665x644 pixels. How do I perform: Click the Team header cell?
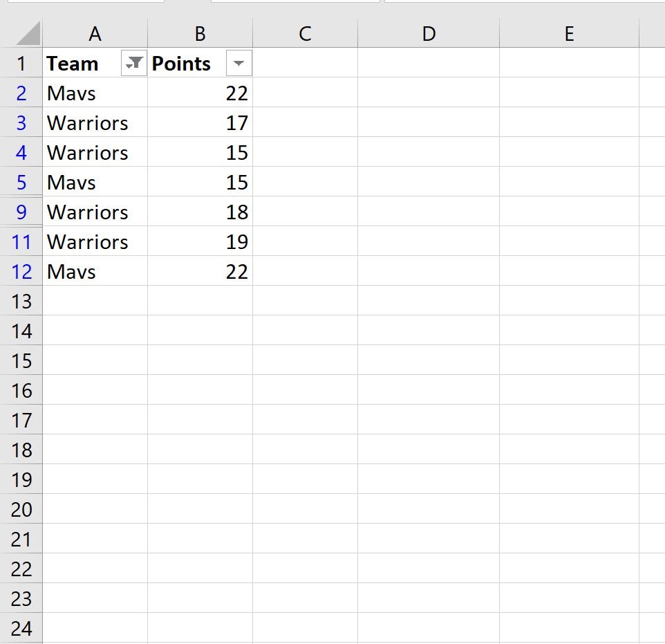[x=95, y=63]
